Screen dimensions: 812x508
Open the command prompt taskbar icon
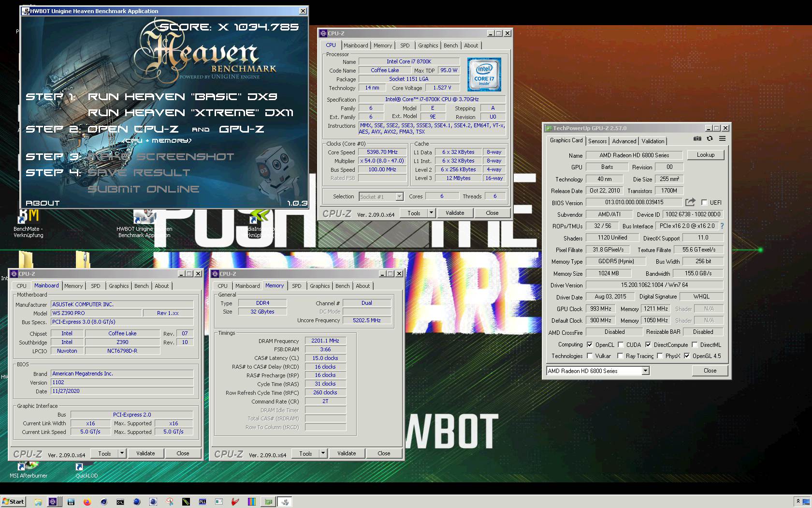click(120, 502)
